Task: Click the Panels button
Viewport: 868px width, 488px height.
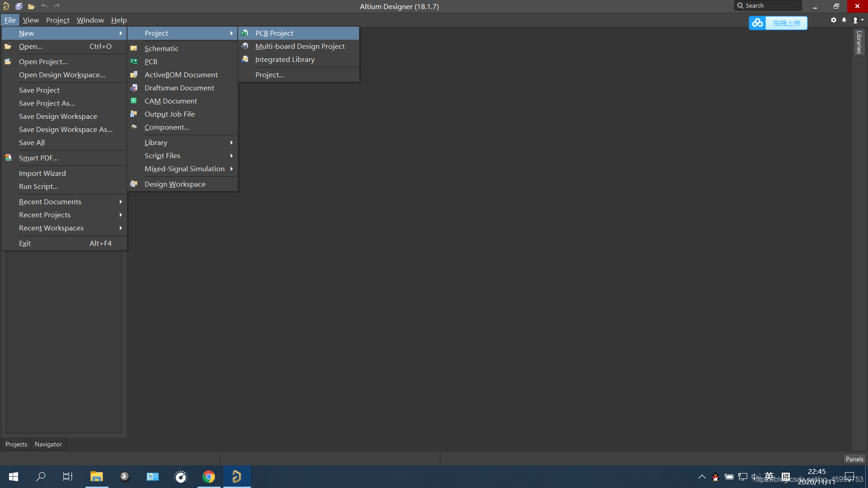Action: pyautogui.click(x=854, y=459)
